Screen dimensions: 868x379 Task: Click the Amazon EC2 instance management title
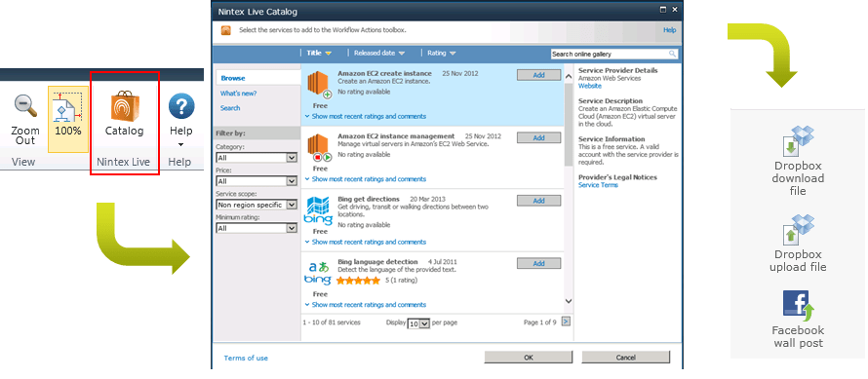[x=396, y=136]
